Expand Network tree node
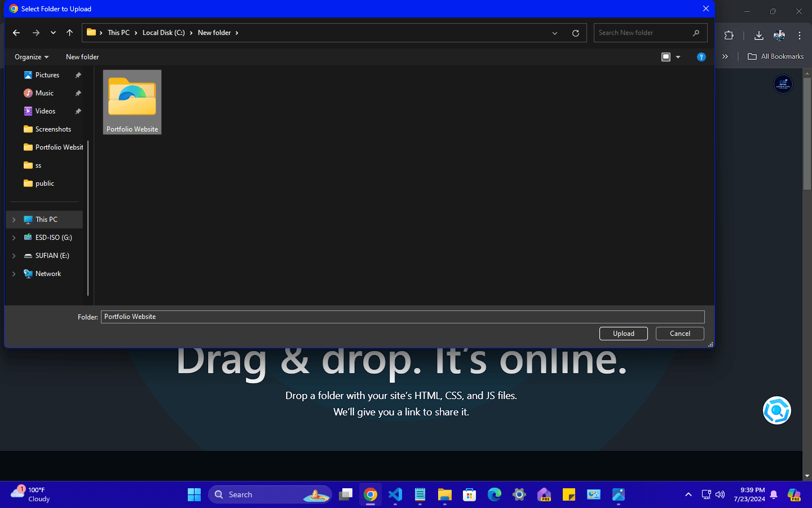The width and height of the screenshot is (812, 508). [x=14, y=274]
